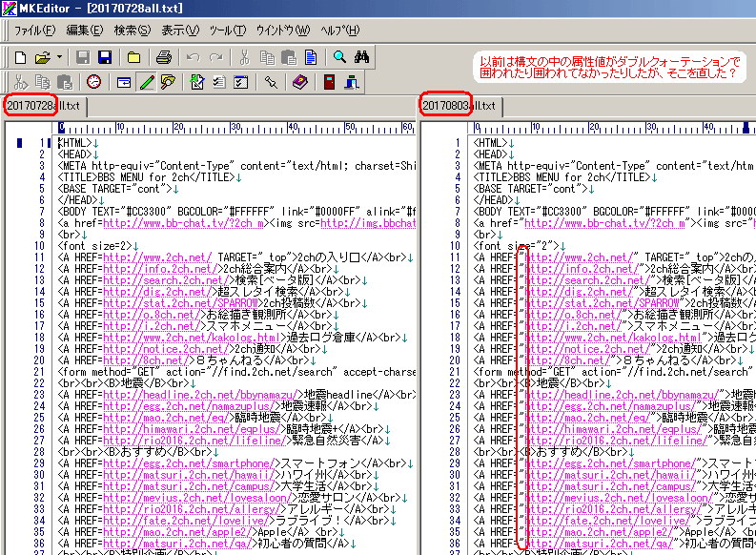
Task: Paste using the clipboard icon
Action: 289,57
